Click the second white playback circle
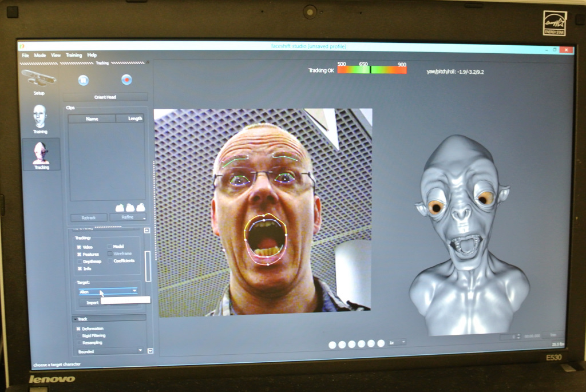The width and height of the screenshot is (586, 392). [342, 345]
